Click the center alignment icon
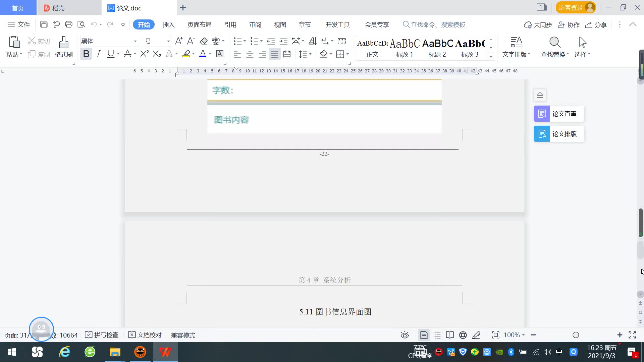This screenshot has height=362, width=644. [250, 54]
